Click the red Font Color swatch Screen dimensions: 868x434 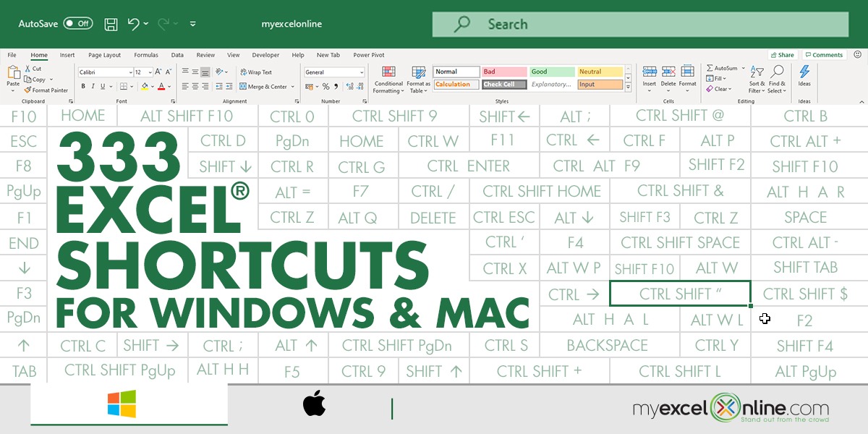(162, 88)
